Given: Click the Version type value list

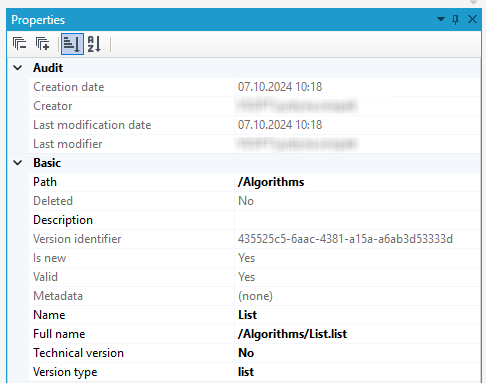Looking at the screenshot, I should point(246,372).
